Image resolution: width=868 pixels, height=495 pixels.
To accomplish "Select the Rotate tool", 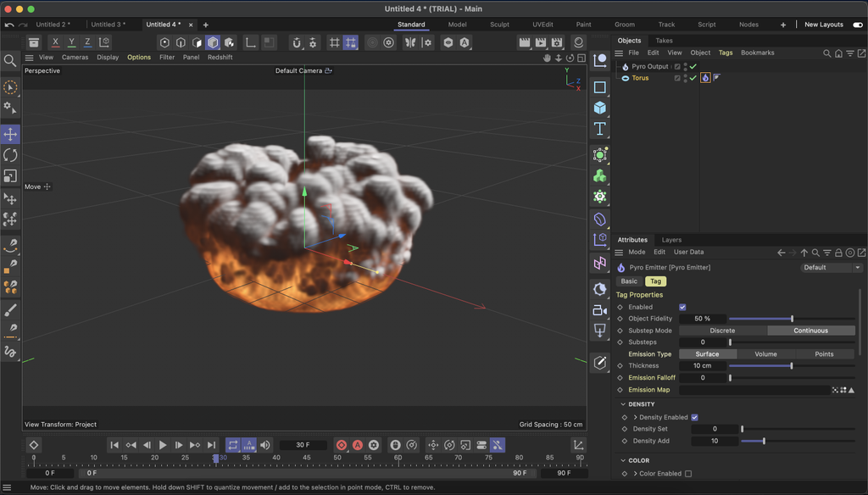I will click(x=12, y=155).
